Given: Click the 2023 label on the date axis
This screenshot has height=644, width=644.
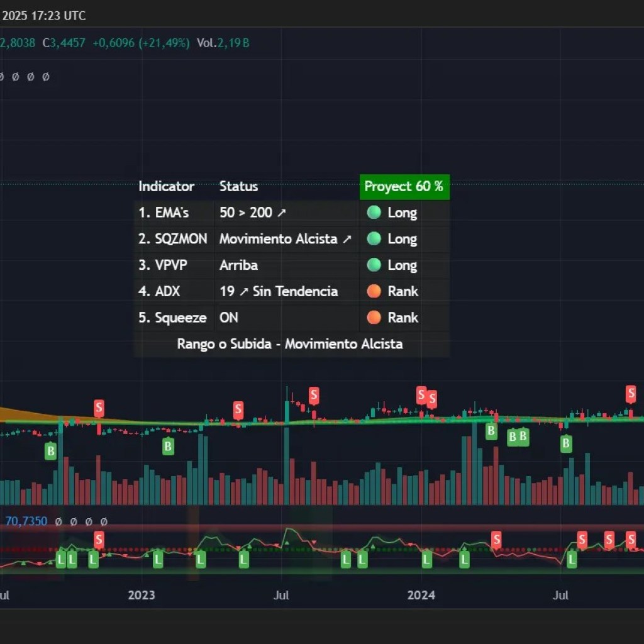Looking at the screenshot, I should 142,595.
